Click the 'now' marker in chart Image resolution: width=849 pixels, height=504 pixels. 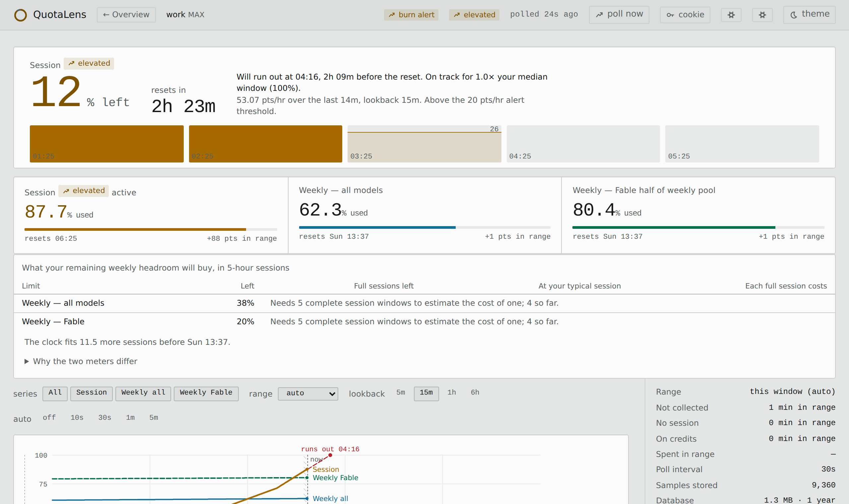316,460
